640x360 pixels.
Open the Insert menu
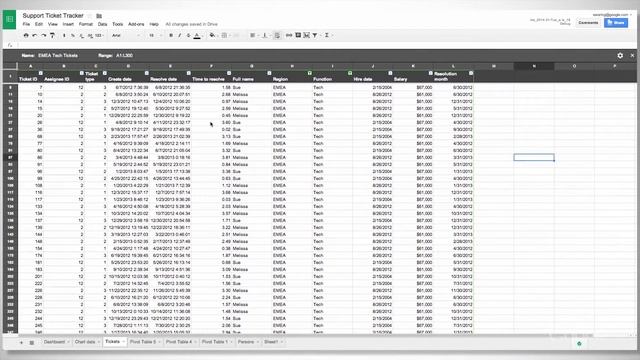68,24
